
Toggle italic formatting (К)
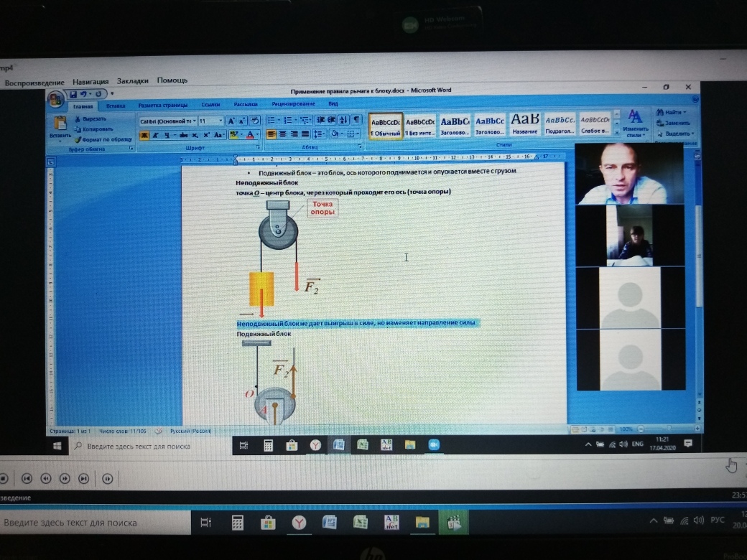pyautogui.click(x=155, y=134)
